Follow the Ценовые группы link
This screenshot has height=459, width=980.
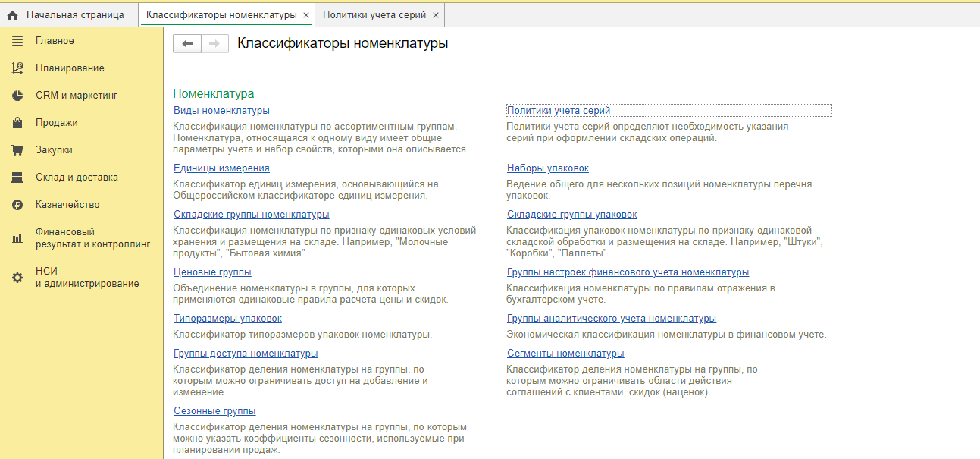tap(212, 272)
